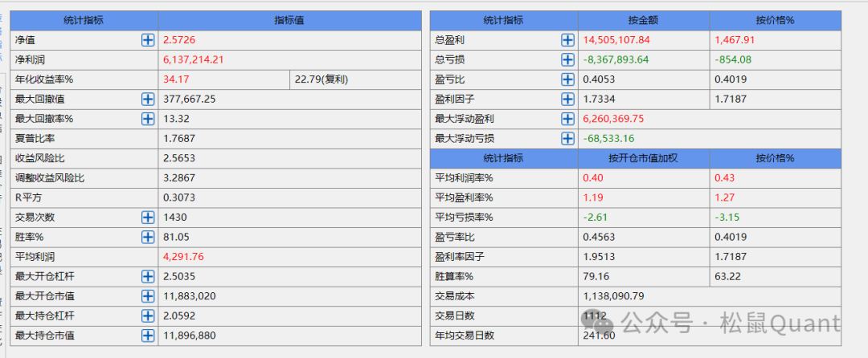Select the 最大持仓杠杆 value 2.0592
The height and width of the screenshot is (358, 868).
pos(178,316)
